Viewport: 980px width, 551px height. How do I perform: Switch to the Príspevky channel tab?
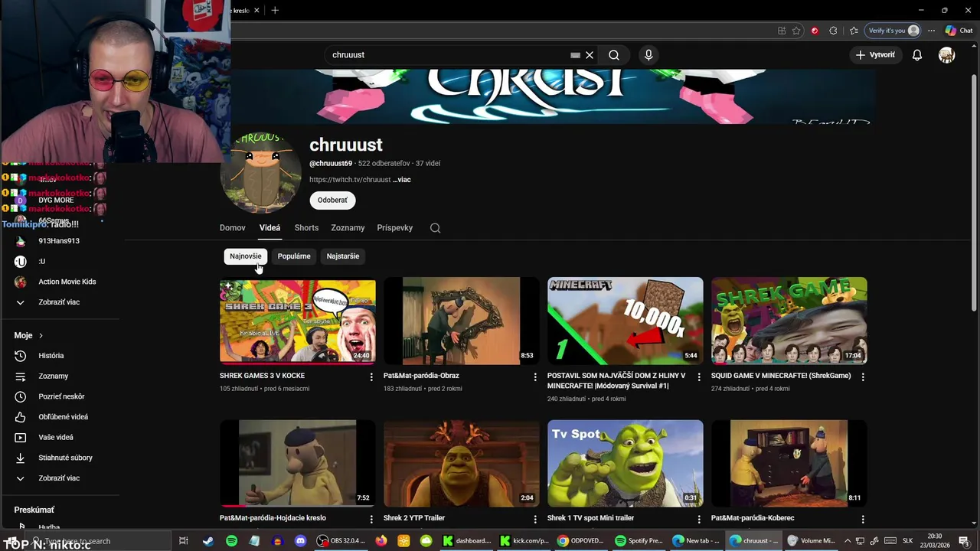pyautogui.click(x=395, y=228)
